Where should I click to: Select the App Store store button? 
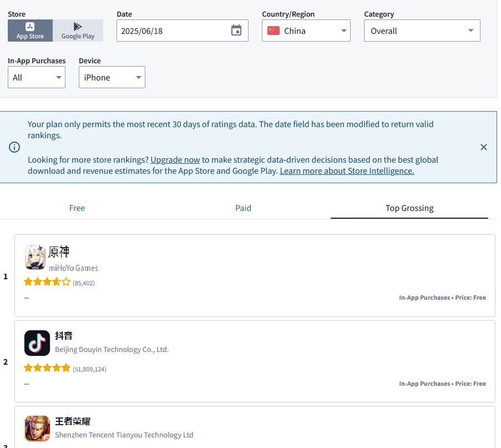pyautogui.click(x=30, y=31)
